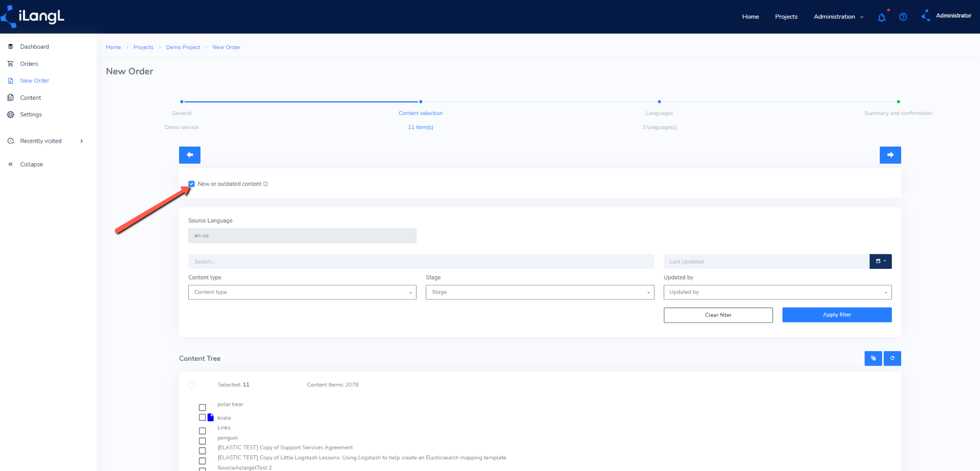Go forward with the right arrow button
This screenshot has width=980, height=471.
coord(890,155)
